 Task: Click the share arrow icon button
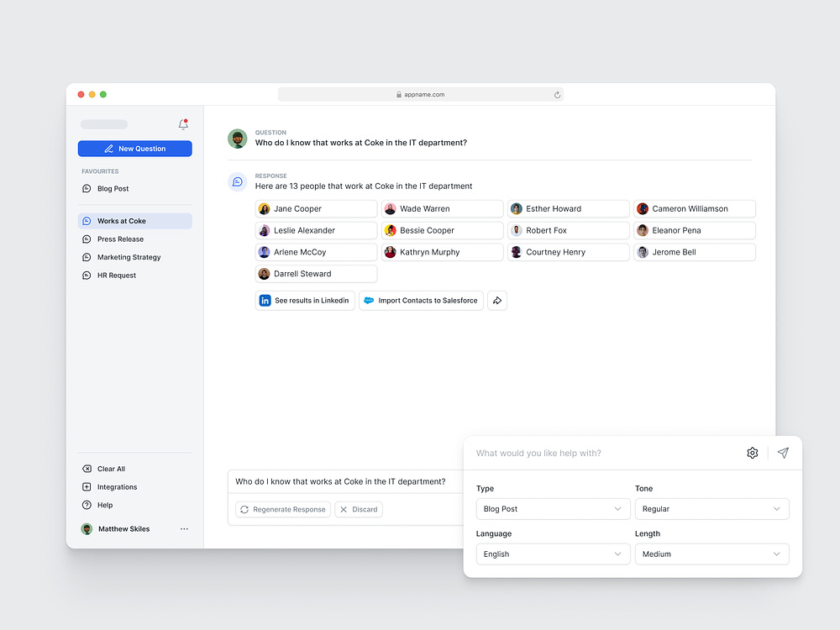(497, 301)
